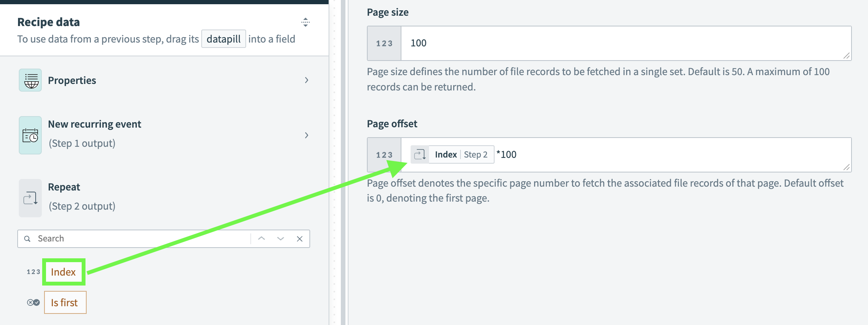Click the Properties globe icon
Image resolution: width=868 pixels, height=325 pixels.
30,80
